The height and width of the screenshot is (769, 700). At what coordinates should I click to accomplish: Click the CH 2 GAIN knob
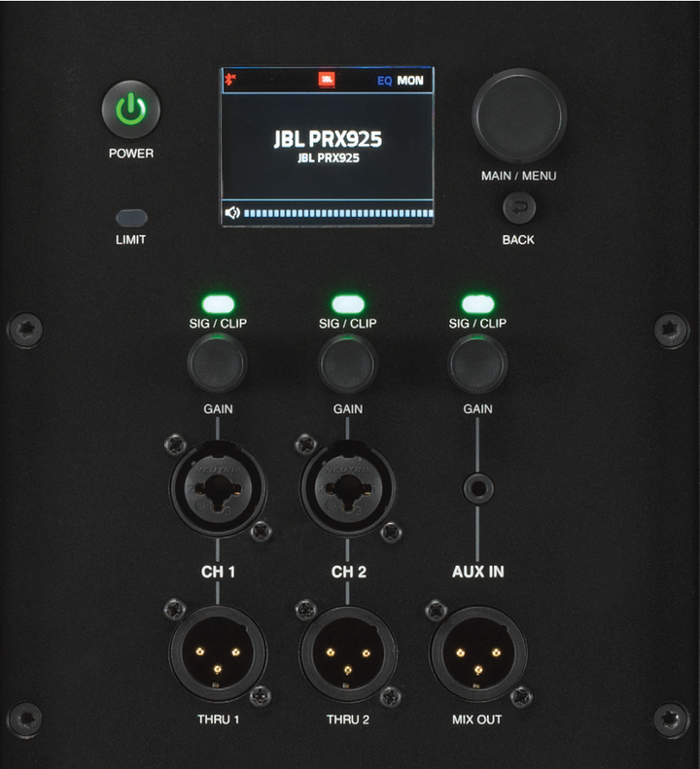tap(348, 364)
